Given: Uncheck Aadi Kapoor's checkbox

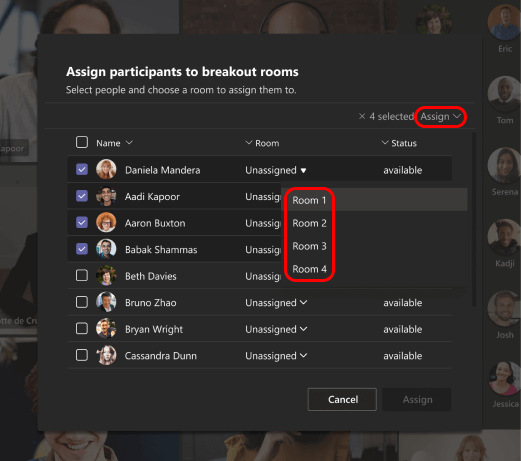Looking at the screenshot, I should [82, 196].
